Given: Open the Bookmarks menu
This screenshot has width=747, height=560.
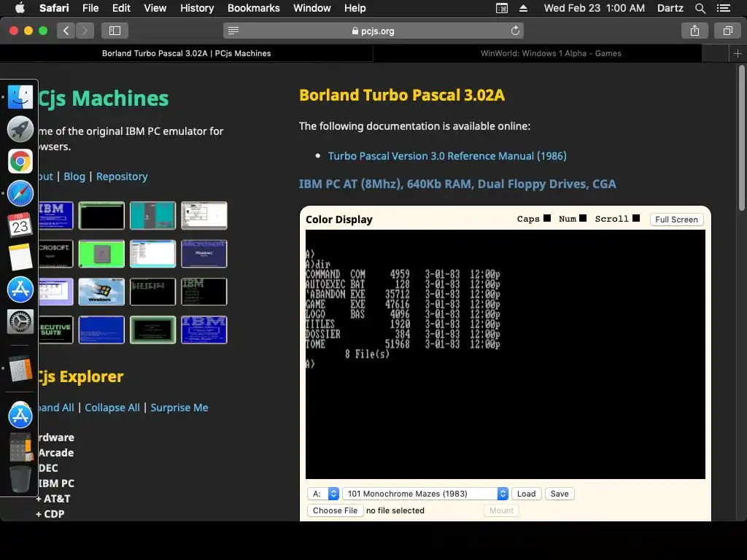Looking at the screenshot, I should point(253,8).
